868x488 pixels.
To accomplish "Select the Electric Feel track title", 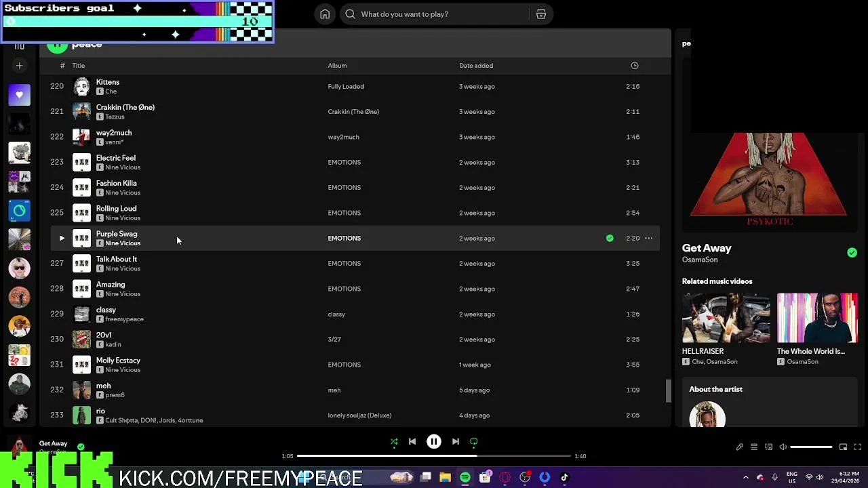I will coord(116,158).
